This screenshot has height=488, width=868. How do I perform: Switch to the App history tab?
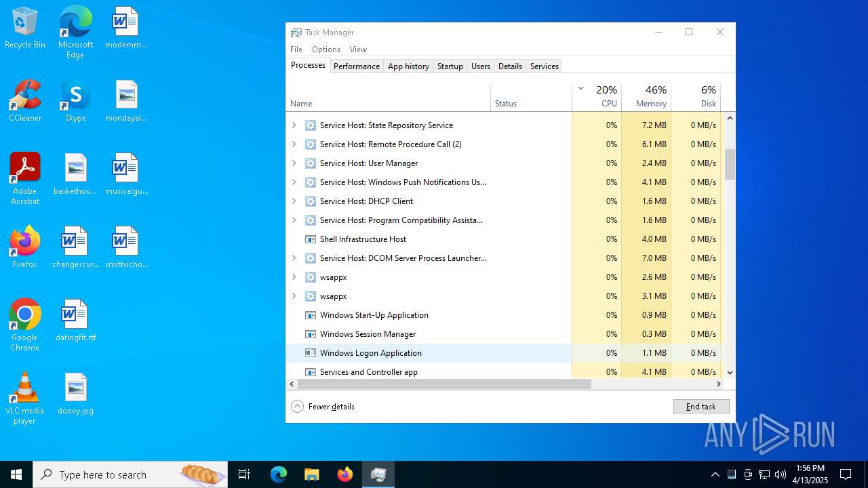pyautogui.click(x=408, y=66)
